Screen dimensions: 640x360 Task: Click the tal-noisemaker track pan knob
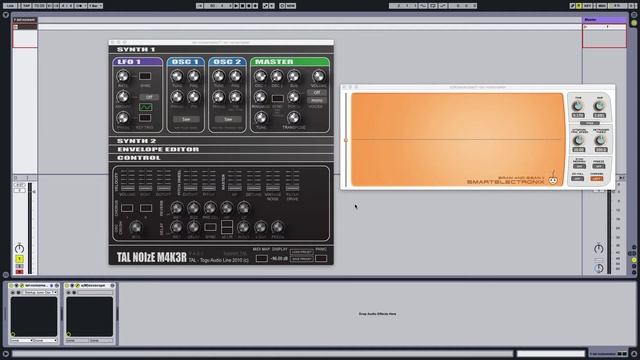click(19, 249)
